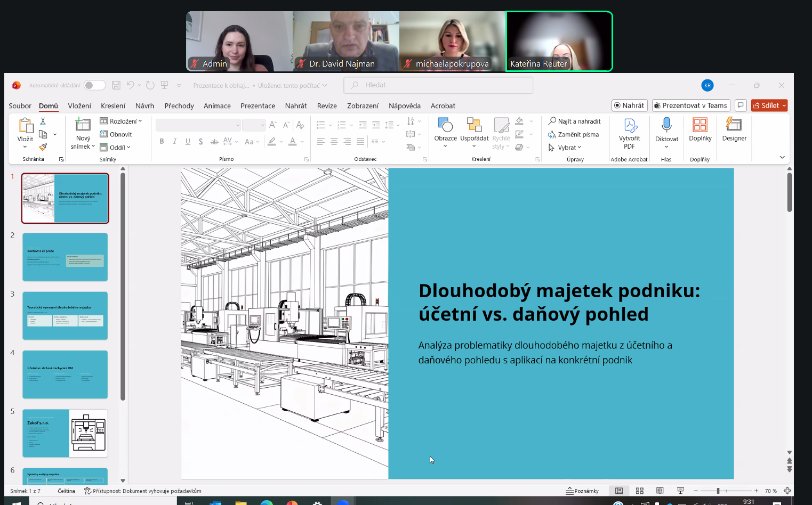Open the Animace ribbon tab
This screenshot has height=505, width=812.
[x=217, y=106]
